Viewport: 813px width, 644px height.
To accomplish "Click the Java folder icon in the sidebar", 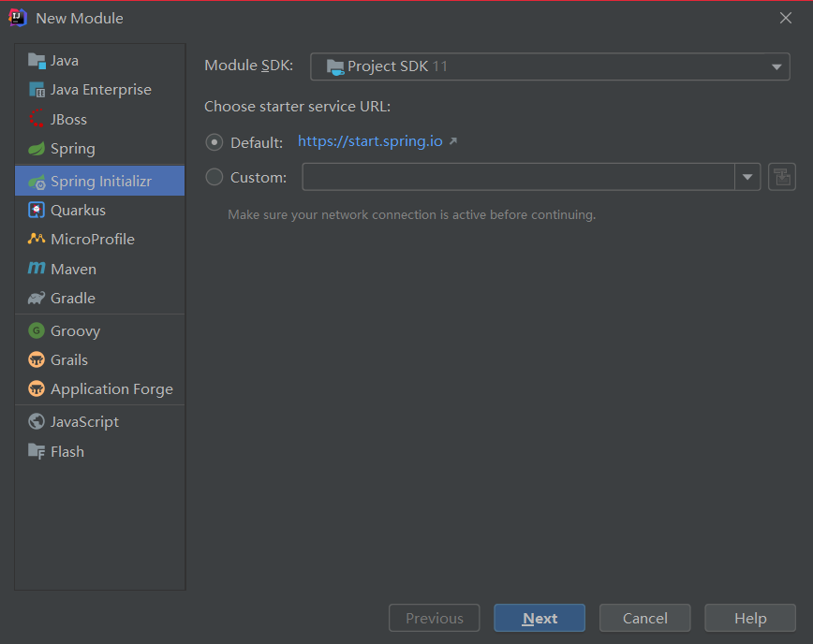I will pyautogui.click(x=37, y=61).
